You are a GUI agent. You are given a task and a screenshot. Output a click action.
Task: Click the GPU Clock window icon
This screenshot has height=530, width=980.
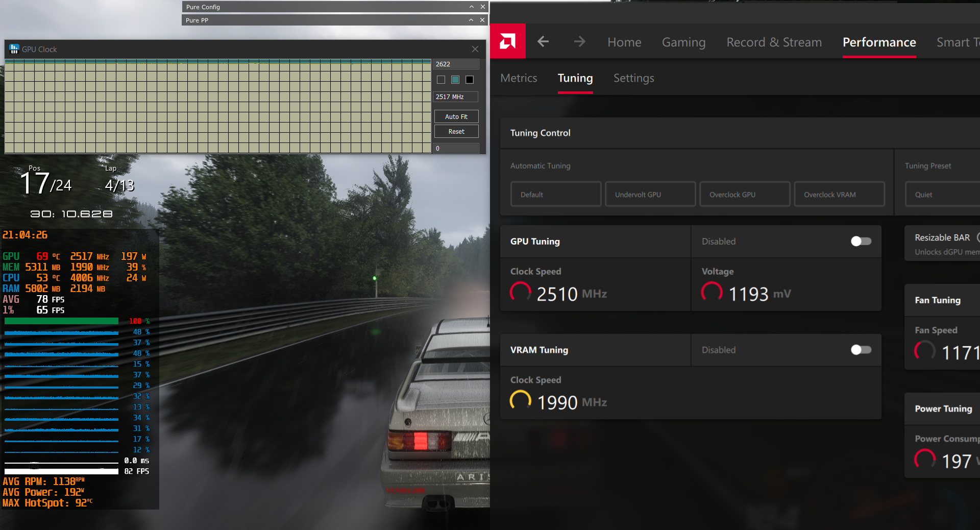(x=14, y=49)
